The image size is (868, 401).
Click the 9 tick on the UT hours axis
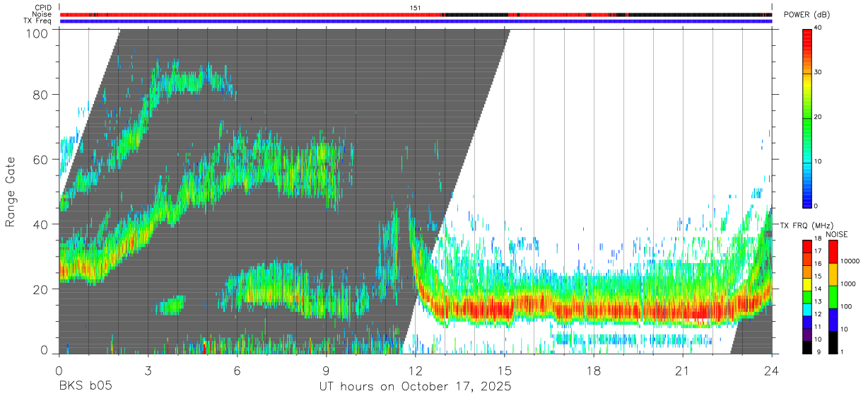tap(327, 371)
